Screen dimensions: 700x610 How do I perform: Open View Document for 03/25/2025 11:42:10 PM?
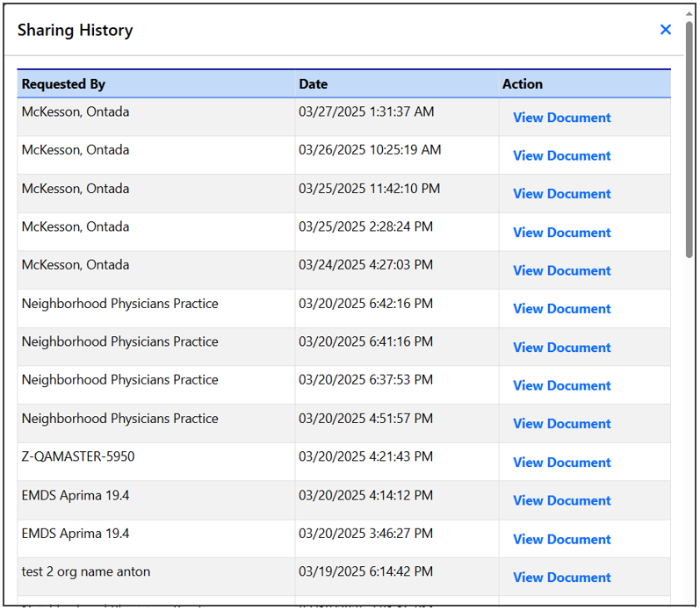561,194
